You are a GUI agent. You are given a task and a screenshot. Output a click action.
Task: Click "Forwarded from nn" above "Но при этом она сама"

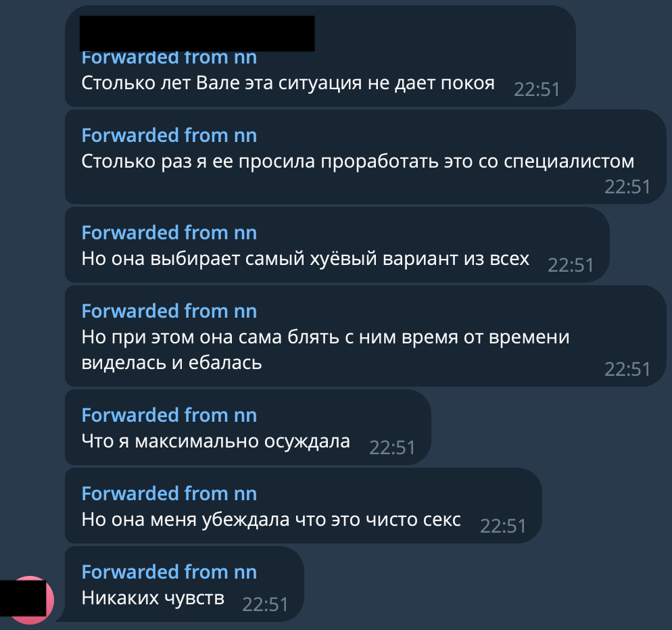(x=169, y=311)
